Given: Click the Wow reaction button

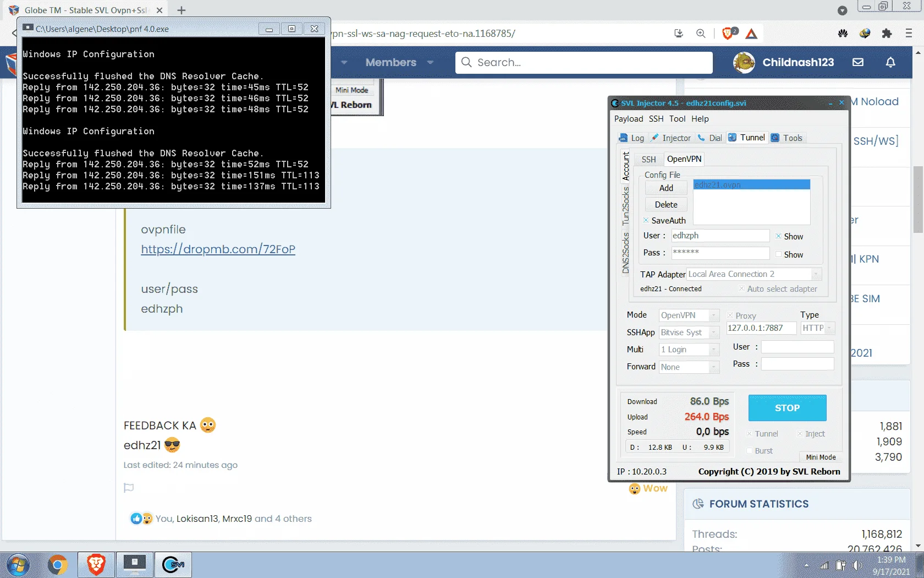Looking at the screenshot, I should 648,489.
